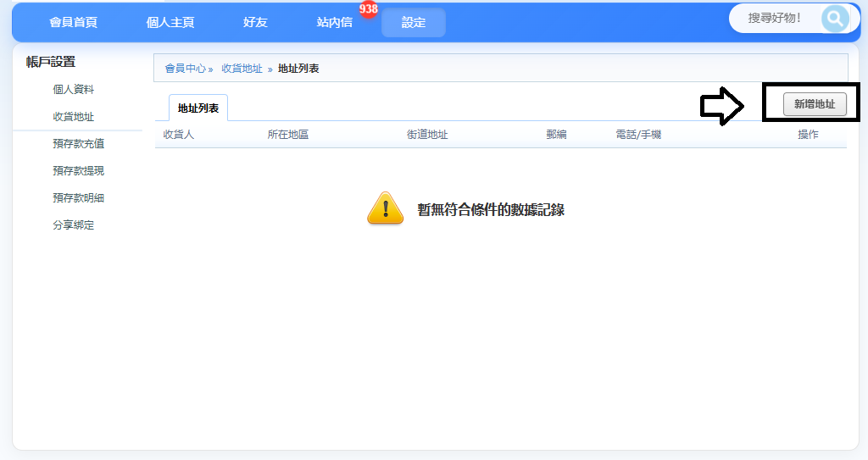Screen dimensions: 868x460
Task: Open 預存款充值 in the sidebar
Action: 79,144
